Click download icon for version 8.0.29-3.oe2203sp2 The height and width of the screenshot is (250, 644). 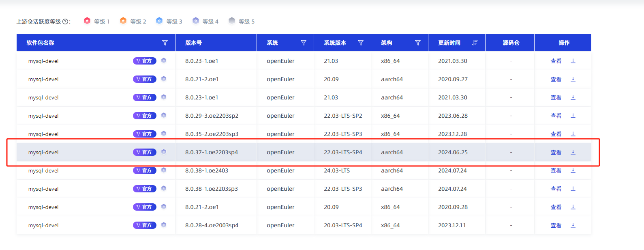click(x=573, y=116)
